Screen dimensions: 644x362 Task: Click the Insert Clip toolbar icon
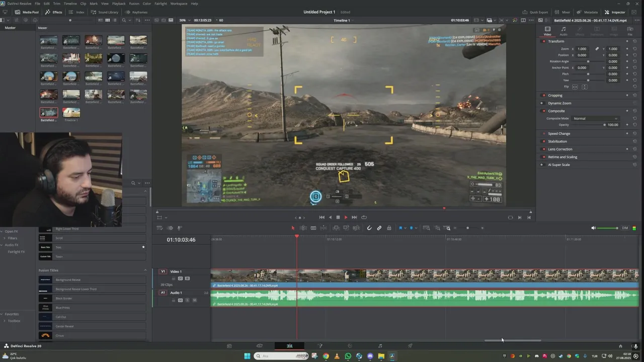coord(336,228)
